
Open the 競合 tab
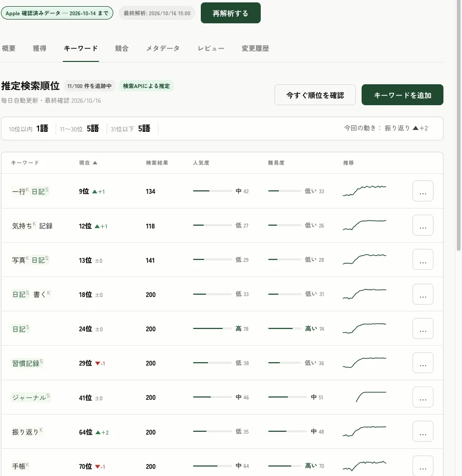click(x=122, y=48)
